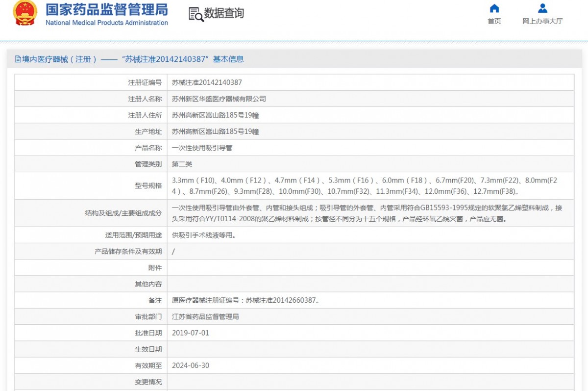Click the 生效日期 label
Image resolution: width=588 pixels, height=391 pixels.
pyautogui.click(x=148, y=349)
